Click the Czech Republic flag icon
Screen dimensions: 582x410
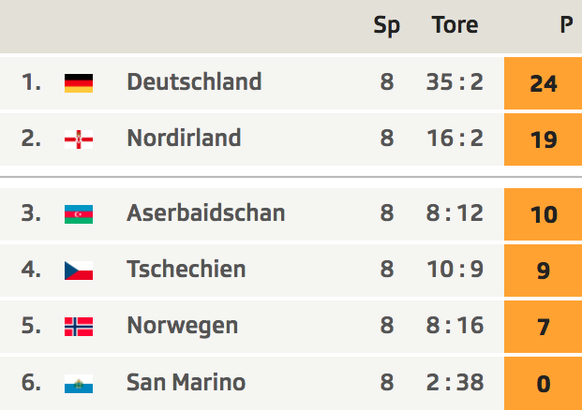(79, 270)
